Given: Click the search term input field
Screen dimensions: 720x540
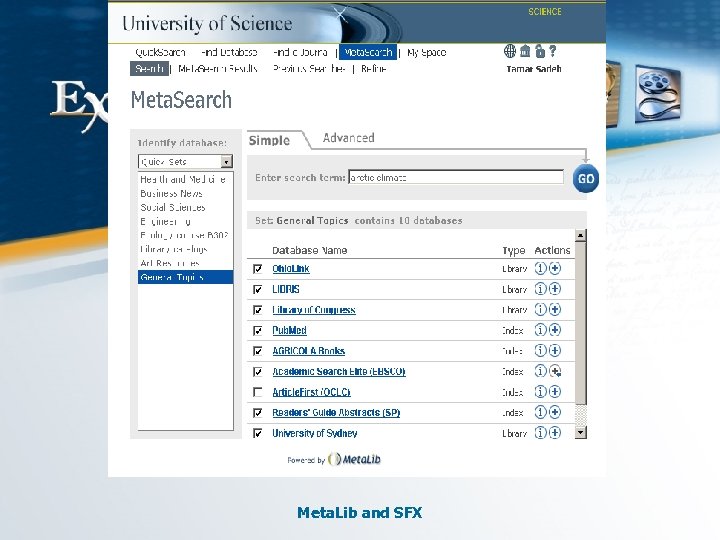Looking at the screenshot, I should [456, 177].
